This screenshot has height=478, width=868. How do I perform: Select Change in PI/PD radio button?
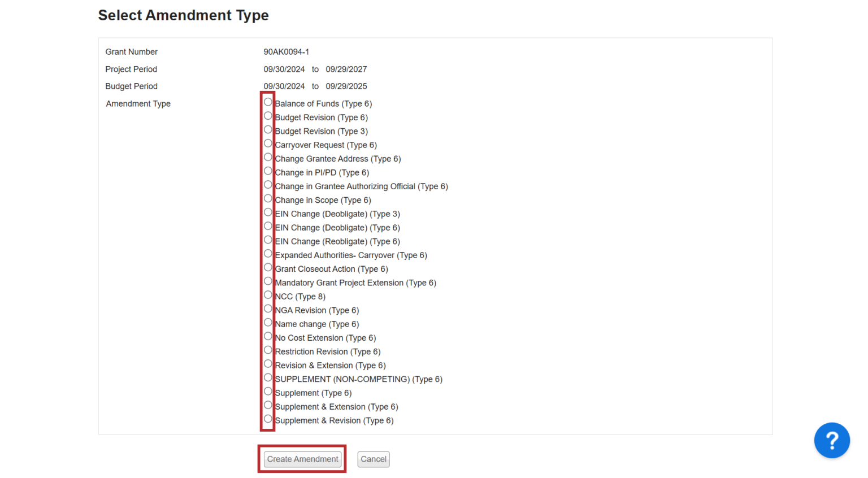[268, 171]
